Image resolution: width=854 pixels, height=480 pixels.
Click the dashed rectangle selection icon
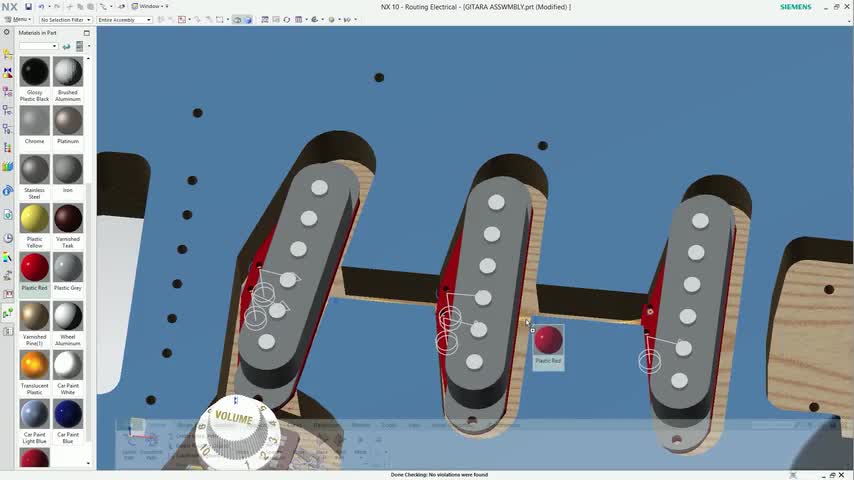tap(219, 20)
